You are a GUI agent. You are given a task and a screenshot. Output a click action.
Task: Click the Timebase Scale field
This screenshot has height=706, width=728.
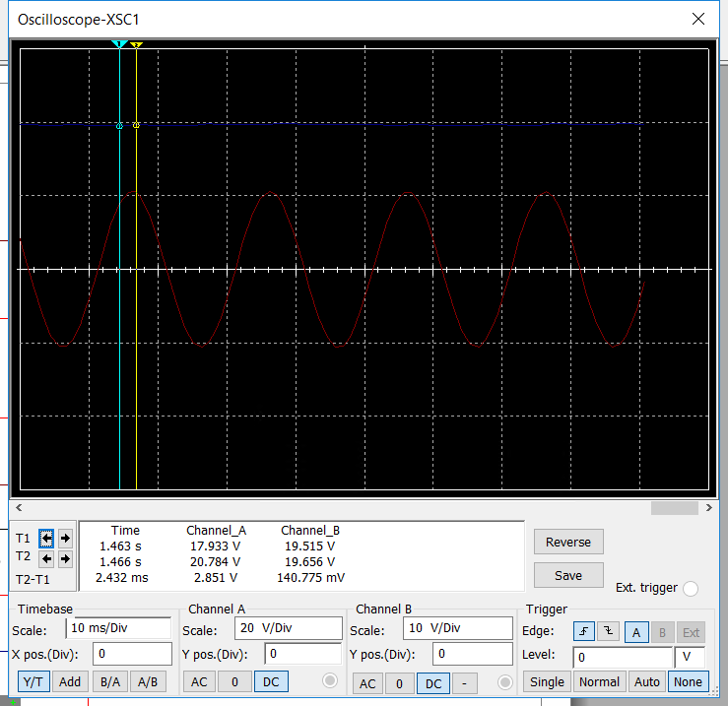[x=119, y=628]
